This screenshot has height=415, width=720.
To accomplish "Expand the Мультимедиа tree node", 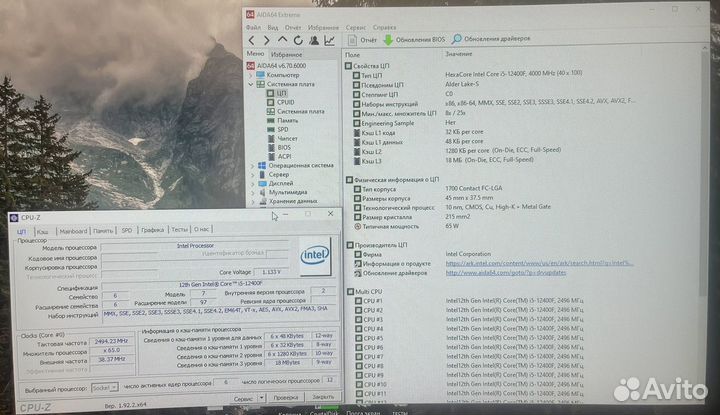I will point(253,193).
